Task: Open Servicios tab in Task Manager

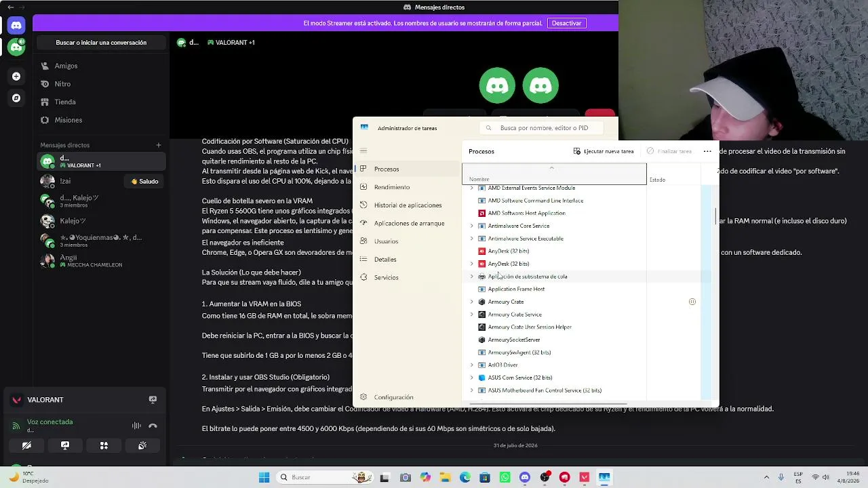Action: pos(408,277)
